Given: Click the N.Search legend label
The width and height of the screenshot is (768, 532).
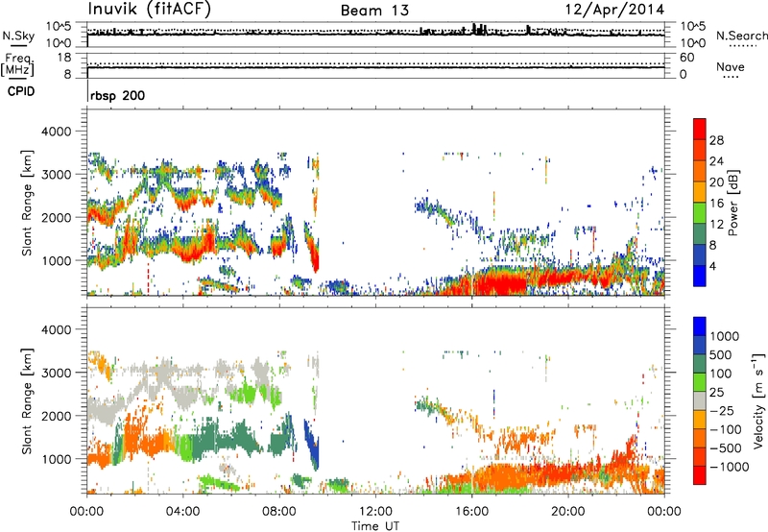Looking at the screenshot, I should point(741,36).
